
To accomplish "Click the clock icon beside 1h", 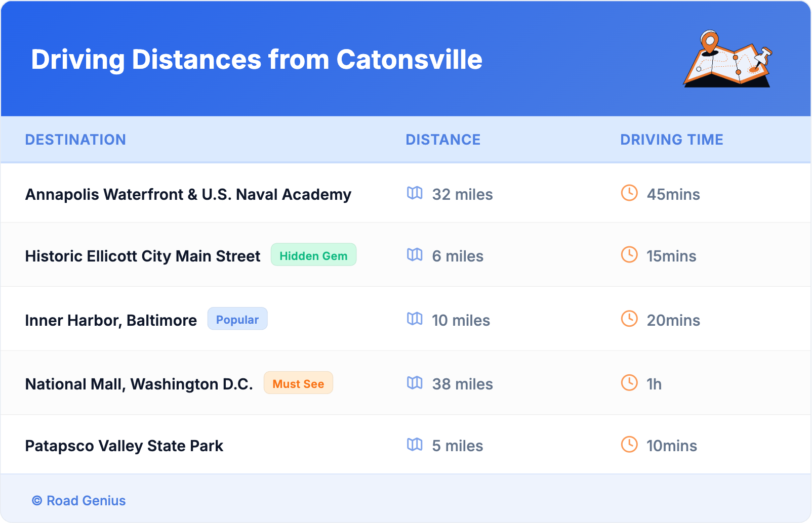I will 629,383.
